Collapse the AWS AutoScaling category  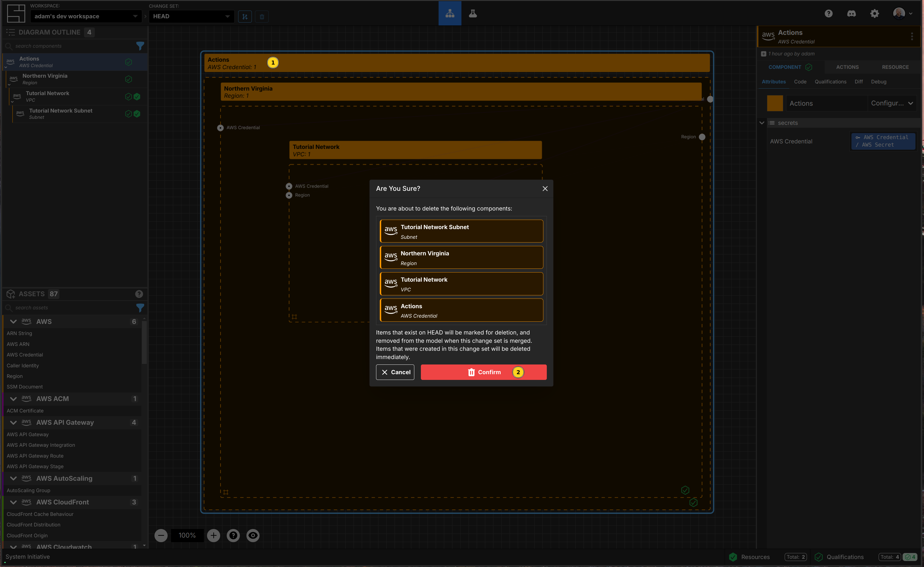click(13, 478)
